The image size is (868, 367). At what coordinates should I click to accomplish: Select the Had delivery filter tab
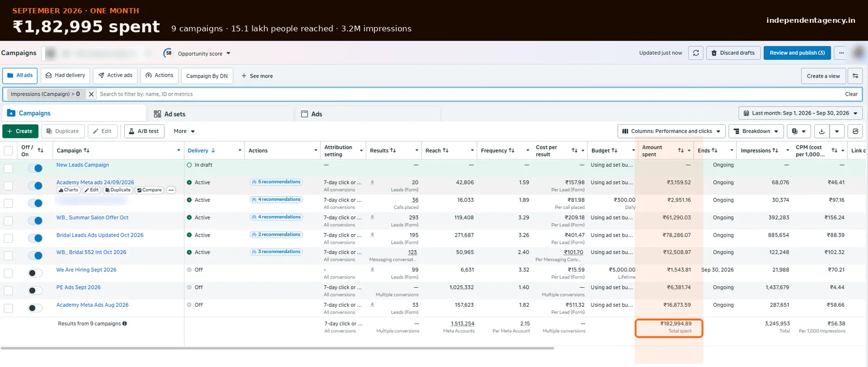65,75
